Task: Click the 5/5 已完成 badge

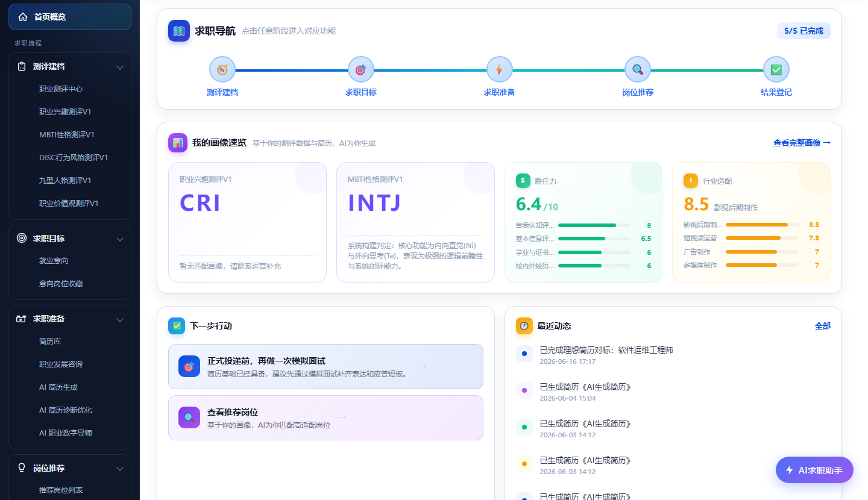Action: (804, 31)
